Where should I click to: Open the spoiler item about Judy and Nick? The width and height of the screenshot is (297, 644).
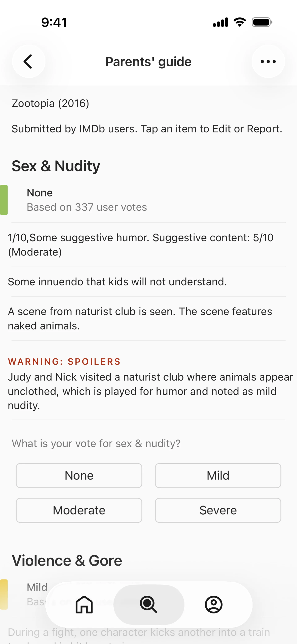click(150, 391)
